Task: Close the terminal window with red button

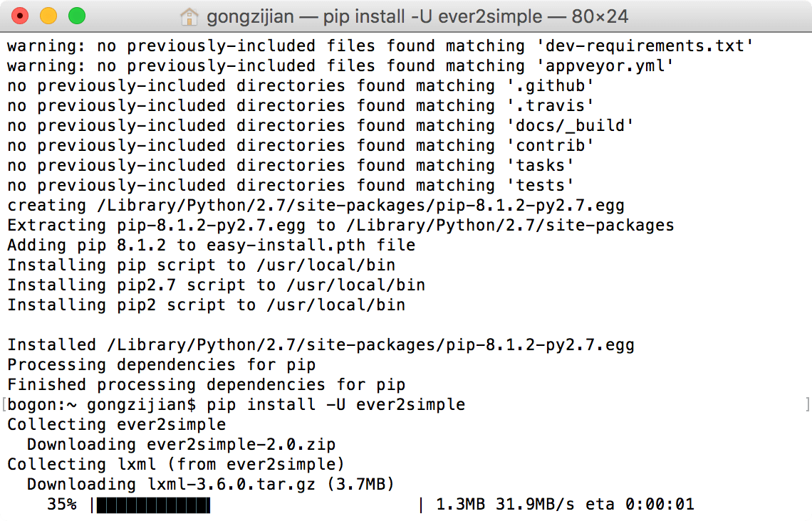Action: pos(20,16)
